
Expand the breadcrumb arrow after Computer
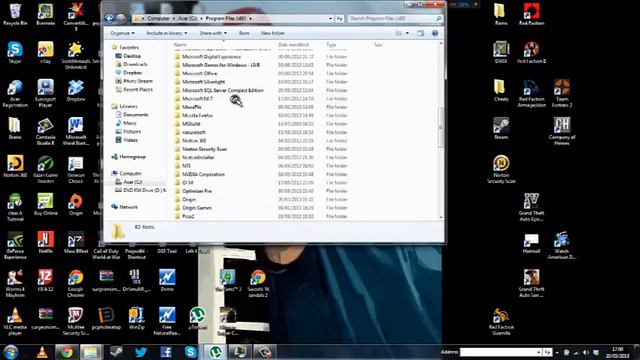173,19
